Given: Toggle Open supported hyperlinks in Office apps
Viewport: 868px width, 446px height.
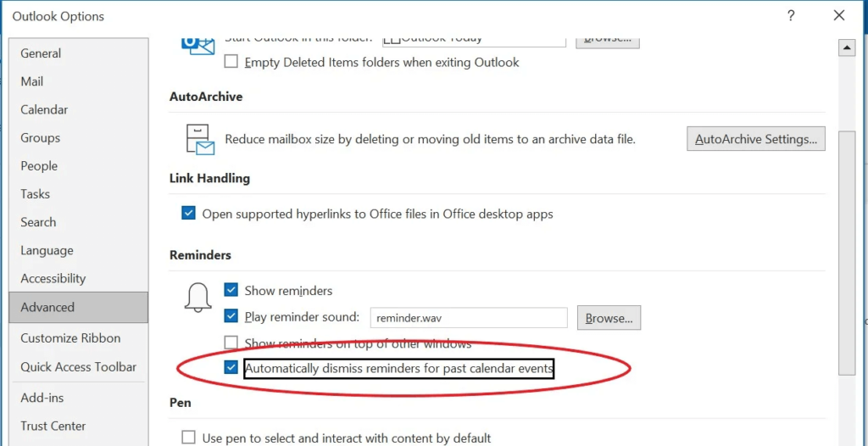Looking at the screenshot, I should 188,214.
